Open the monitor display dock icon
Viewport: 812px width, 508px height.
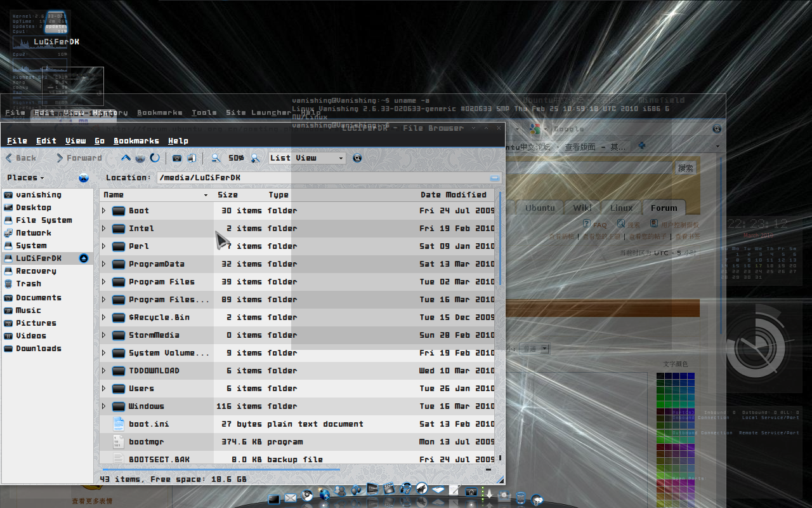(x=372, y=489)
